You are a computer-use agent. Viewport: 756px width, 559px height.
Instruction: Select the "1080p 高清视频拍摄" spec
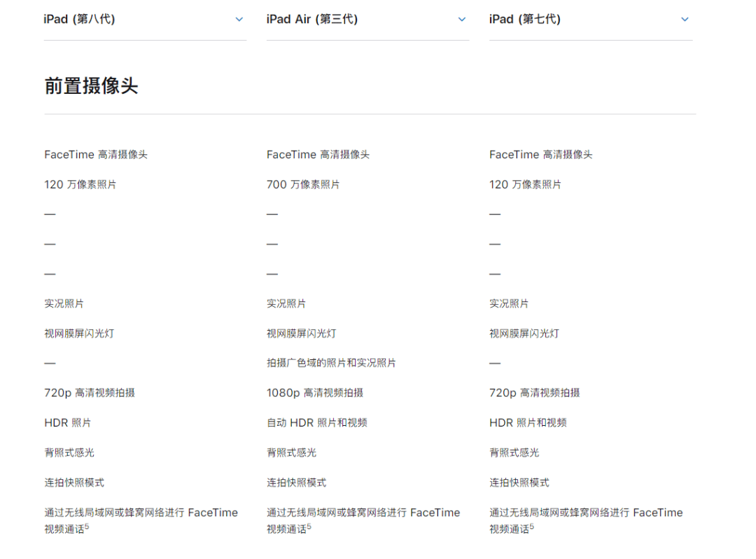pyautogui.click(x=315, y=393)
